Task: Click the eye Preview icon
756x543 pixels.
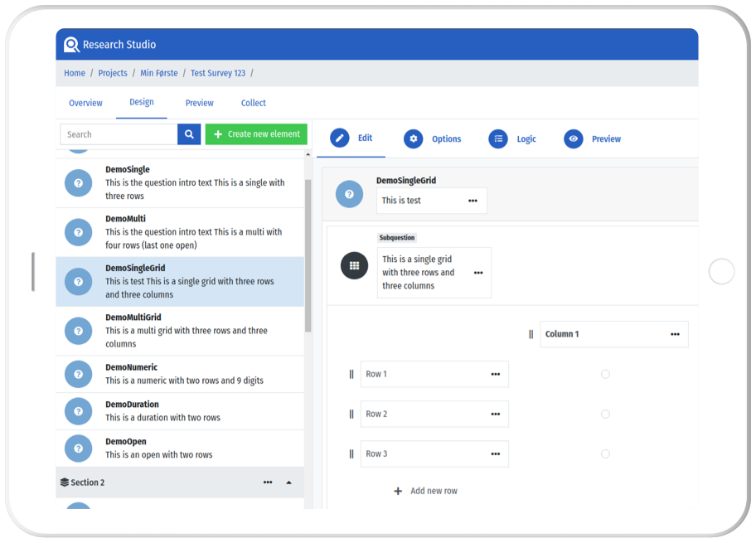Action: 574,139
